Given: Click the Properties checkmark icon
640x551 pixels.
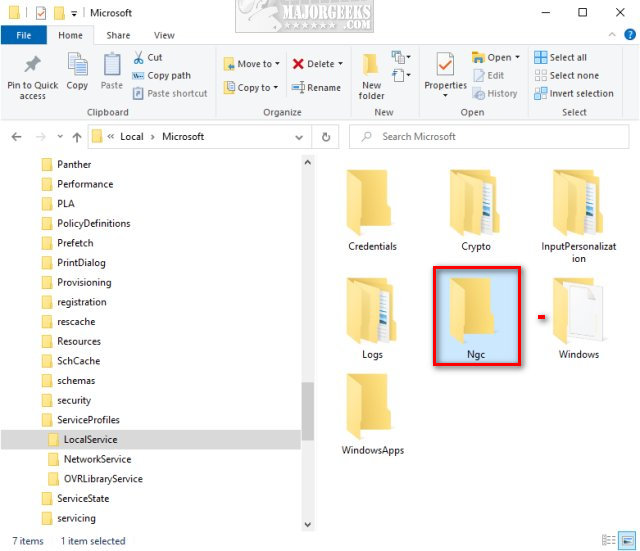Looking at the screenshot, I should pyautogui.click(x=445, y=64).
